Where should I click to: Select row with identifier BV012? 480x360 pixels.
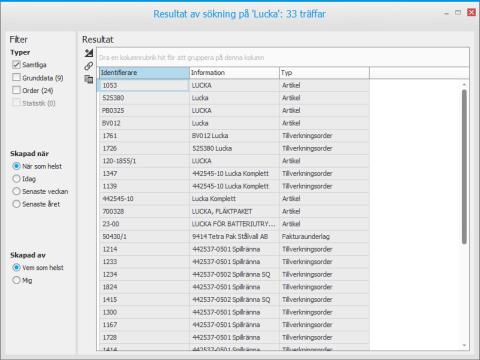[x=234, y=123]
